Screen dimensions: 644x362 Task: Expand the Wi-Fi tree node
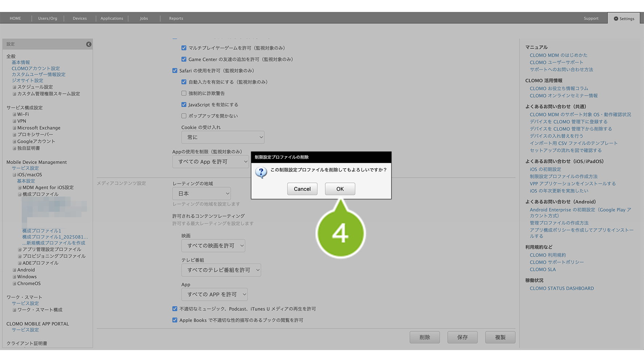[14, 114]
